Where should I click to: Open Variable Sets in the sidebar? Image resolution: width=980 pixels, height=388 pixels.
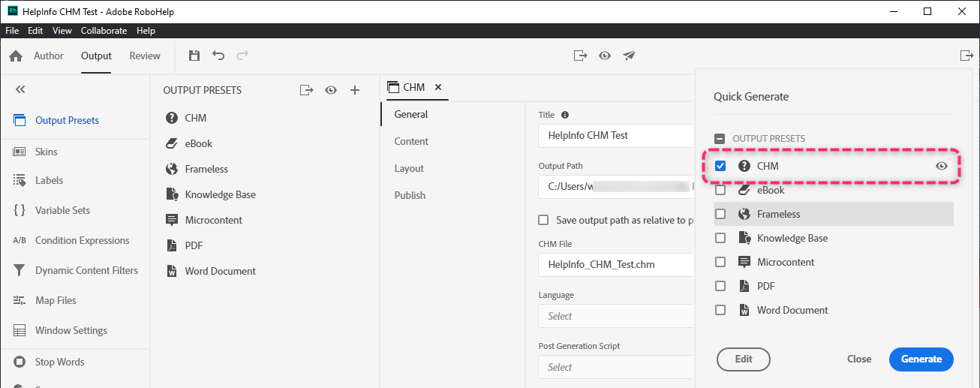coord(62,210)
